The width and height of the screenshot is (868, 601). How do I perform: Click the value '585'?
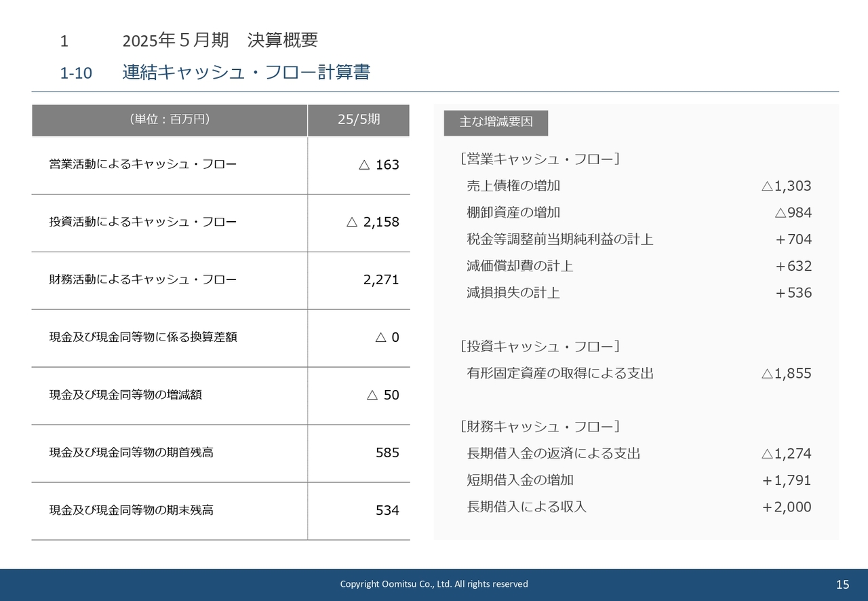(388, 452)
